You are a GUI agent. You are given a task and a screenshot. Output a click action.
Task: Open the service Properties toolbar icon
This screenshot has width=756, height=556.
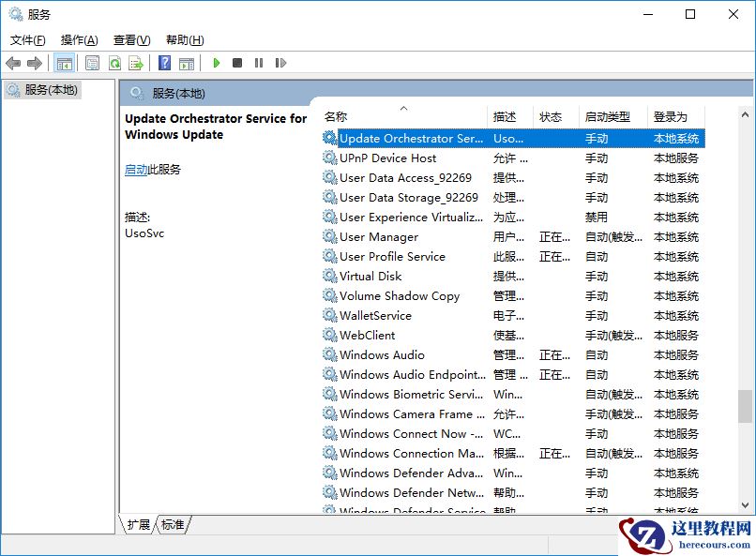[93, 63]
